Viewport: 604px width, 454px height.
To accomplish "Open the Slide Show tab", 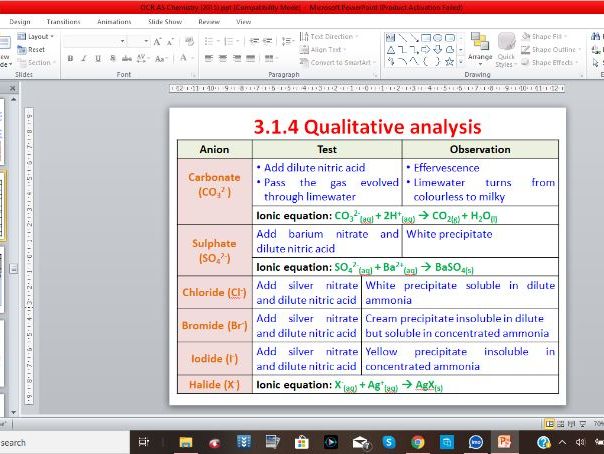I will click(x=165, y=21).
